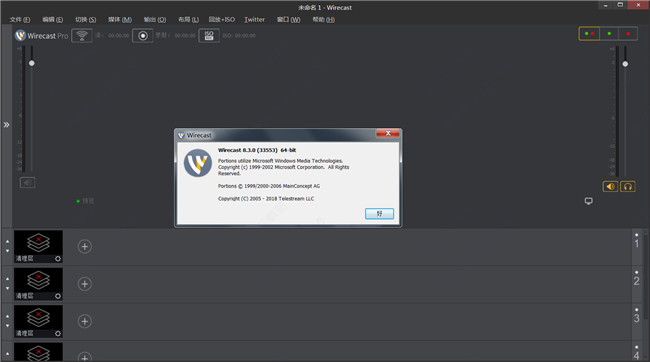Select the green-dot preview-only layout
The width and height of the screenshot is (650, 362).
point(609,34)
